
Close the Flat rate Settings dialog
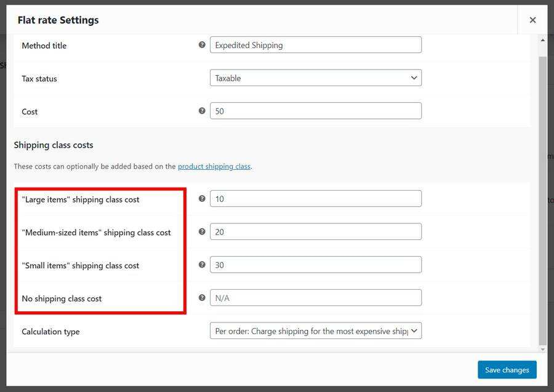point(532,20)
